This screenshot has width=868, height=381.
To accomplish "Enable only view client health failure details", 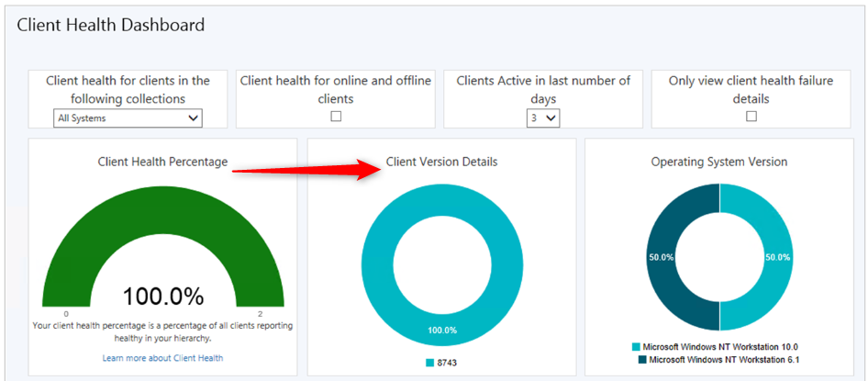I will pyautogui.click(x=751, y=117).
